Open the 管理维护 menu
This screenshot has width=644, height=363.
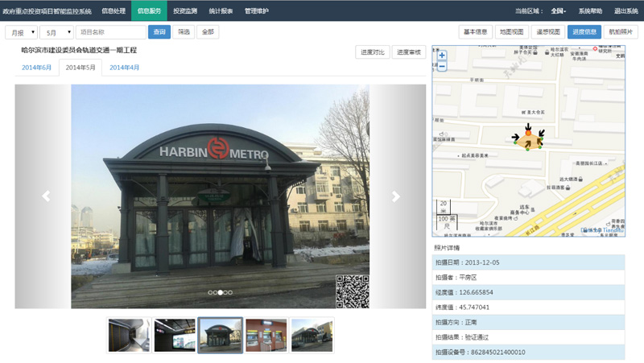pyautogui.click(x=256, y=11)
